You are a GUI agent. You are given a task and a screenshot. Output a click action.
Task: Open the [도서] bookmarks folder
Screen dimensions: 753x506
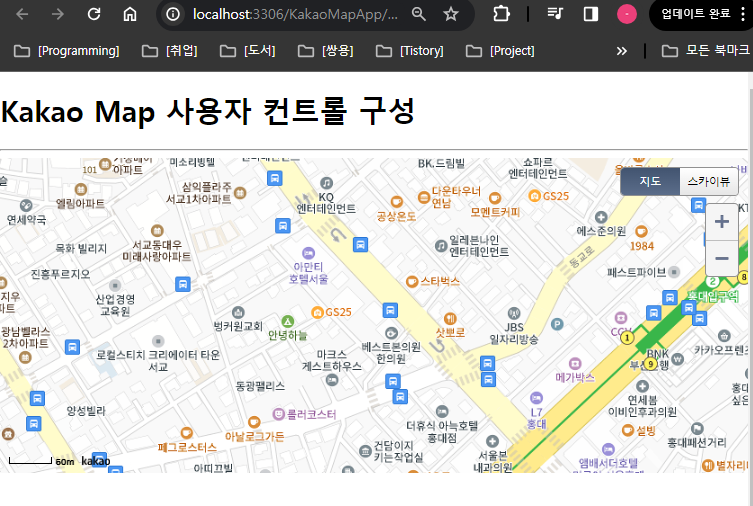(247, 50)
